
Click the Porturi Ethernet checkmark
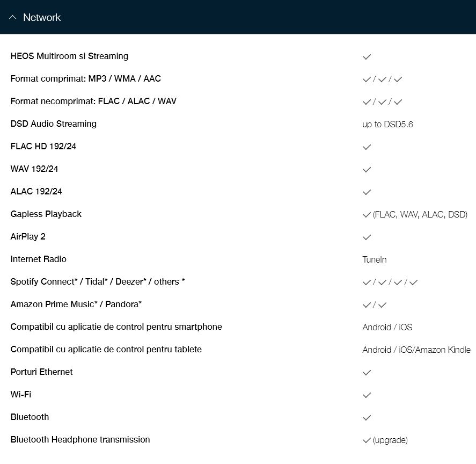(367, 373)
